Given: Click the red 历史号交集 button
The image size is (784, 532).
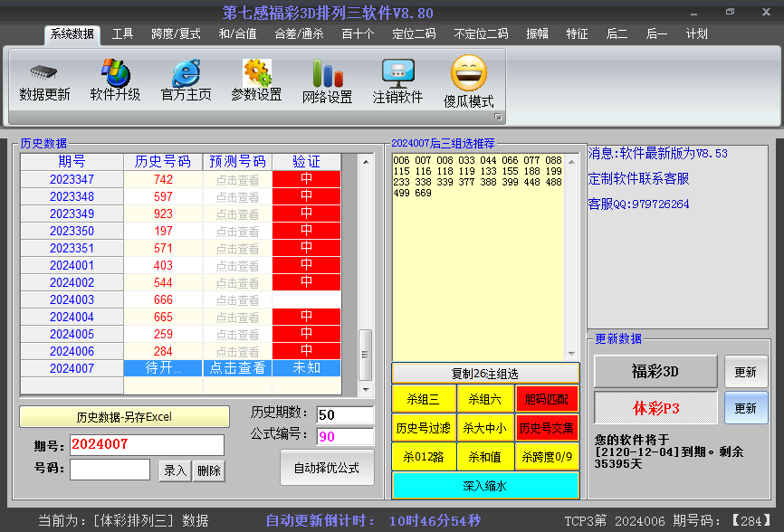Looking at the screenshot, I should 547,428.
